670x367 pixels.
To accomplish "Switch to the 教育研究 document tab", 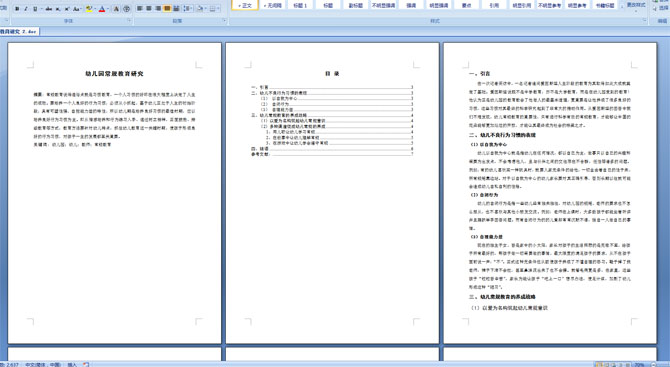I will click(19, 32).
